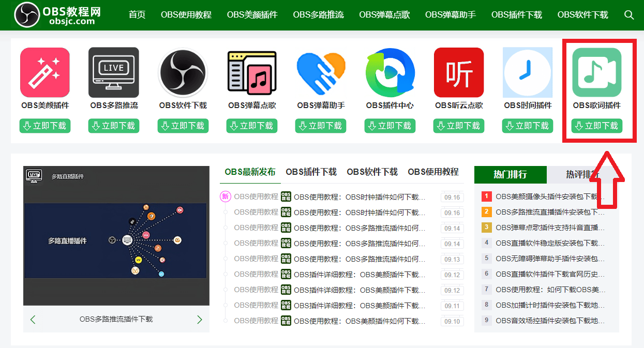Screen dimensions: 644x348
Task: Click the OBS弹幕点歌 music jukebox icon
Action: [251, 72]
